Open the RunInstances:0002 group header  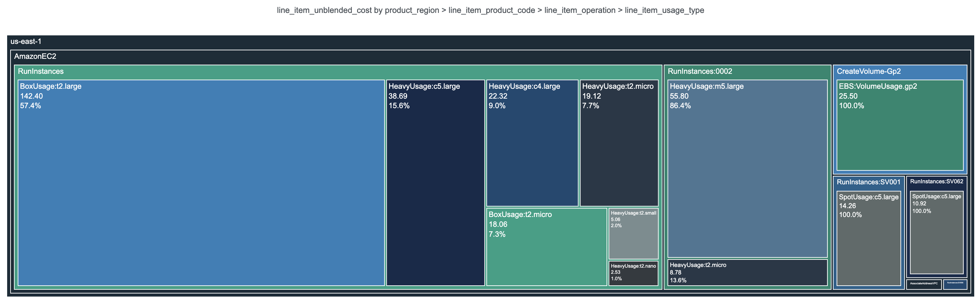[700, 71]
